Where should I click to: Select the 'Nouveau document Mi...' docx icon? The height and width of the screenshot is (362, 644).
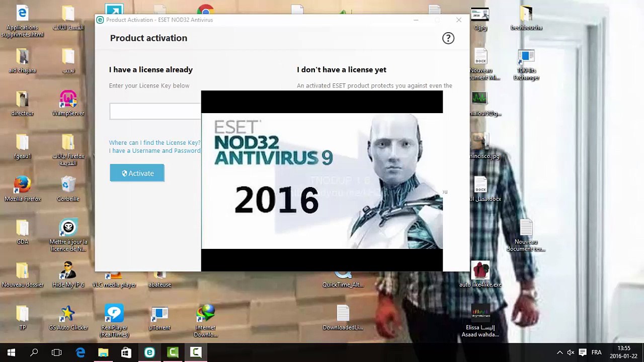[480, 64]
